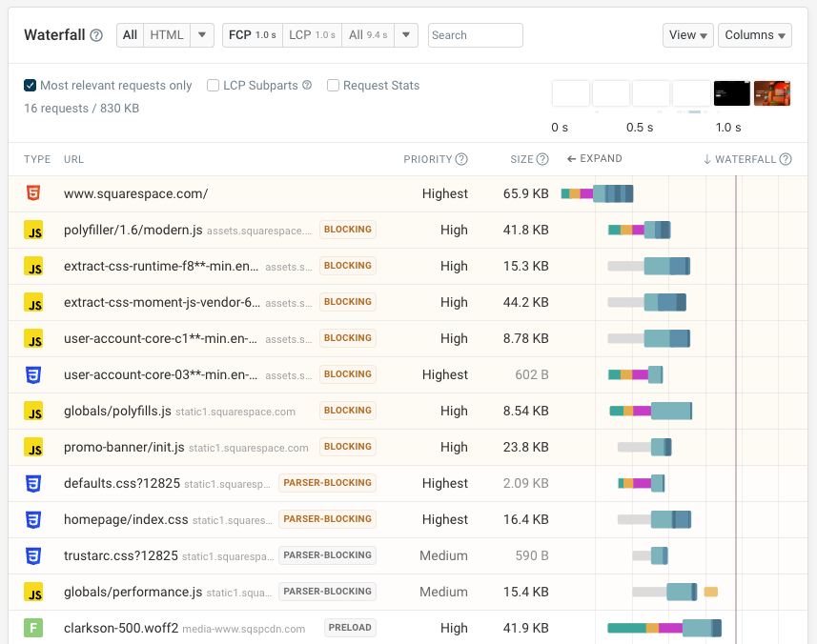The height and width of the screenshot is (644, 817).
Task: Click the LCP Subparts help icon
Action: [x=307, y=86]
